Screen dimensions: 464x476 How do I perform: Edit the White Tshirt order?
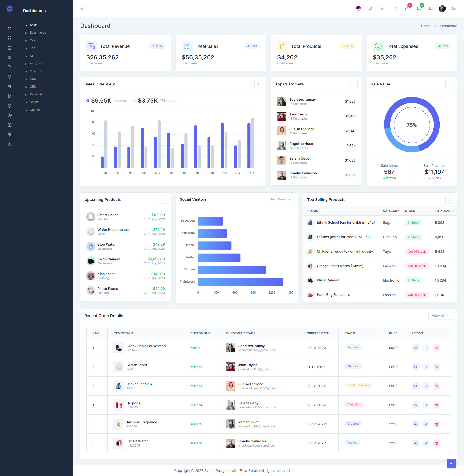point(426,367)
